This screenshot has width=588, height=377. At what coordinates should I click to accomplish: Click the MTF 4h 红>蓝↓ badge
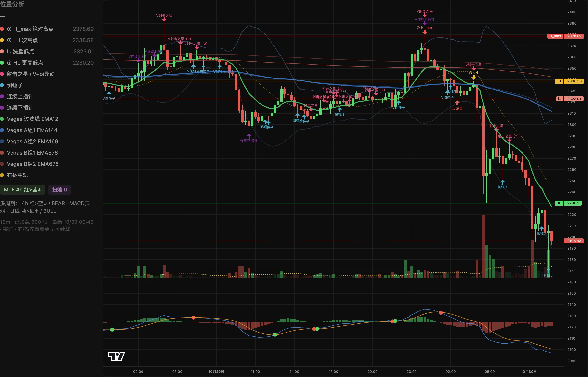[22, 190]
